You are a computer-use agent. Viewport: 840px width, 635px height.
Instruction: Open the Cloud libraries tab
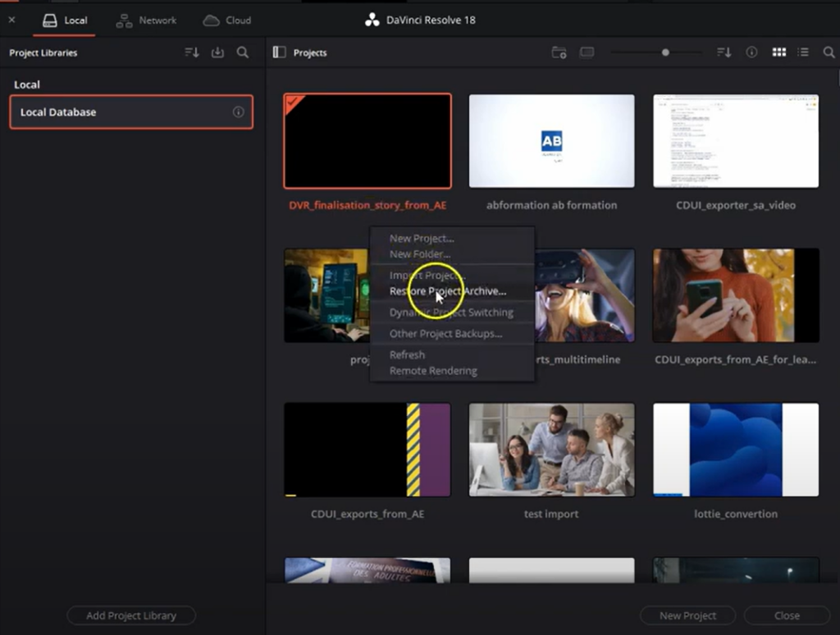click(x=227, y=20)
